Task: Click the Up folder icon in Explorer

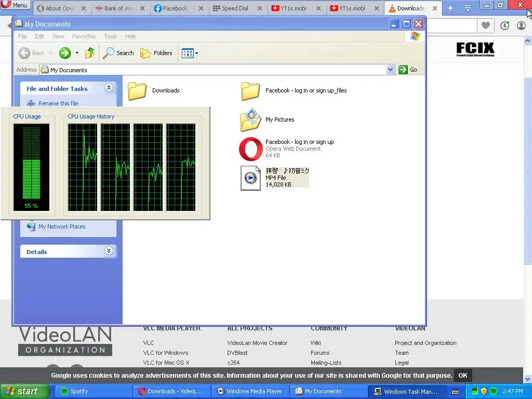Action: coord(90,53)
